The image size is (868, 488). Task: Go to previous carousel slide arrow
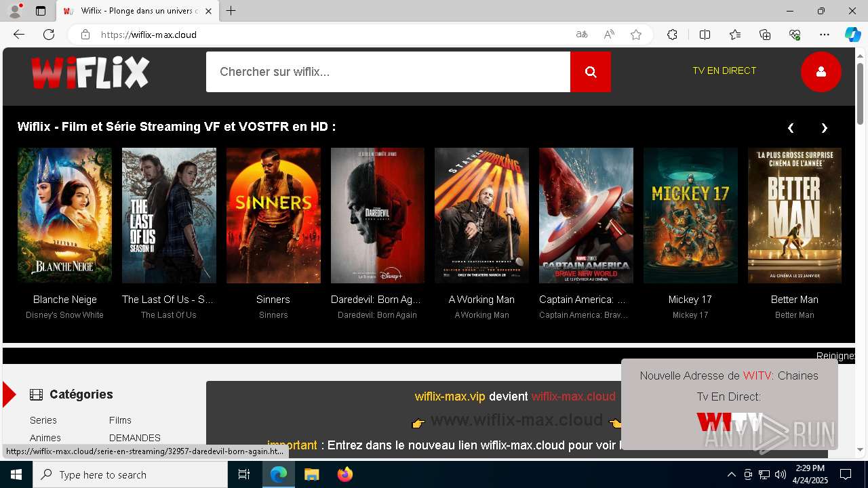(x=791, y=127)
